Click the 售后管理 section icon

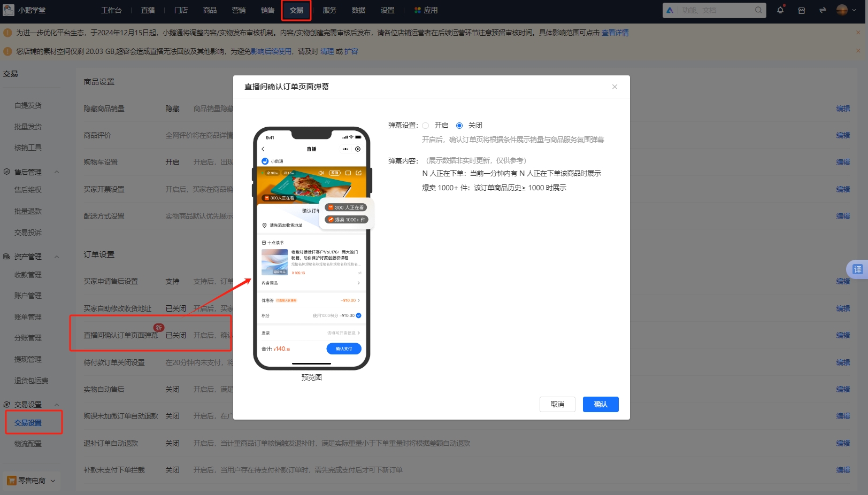point(6,172)
